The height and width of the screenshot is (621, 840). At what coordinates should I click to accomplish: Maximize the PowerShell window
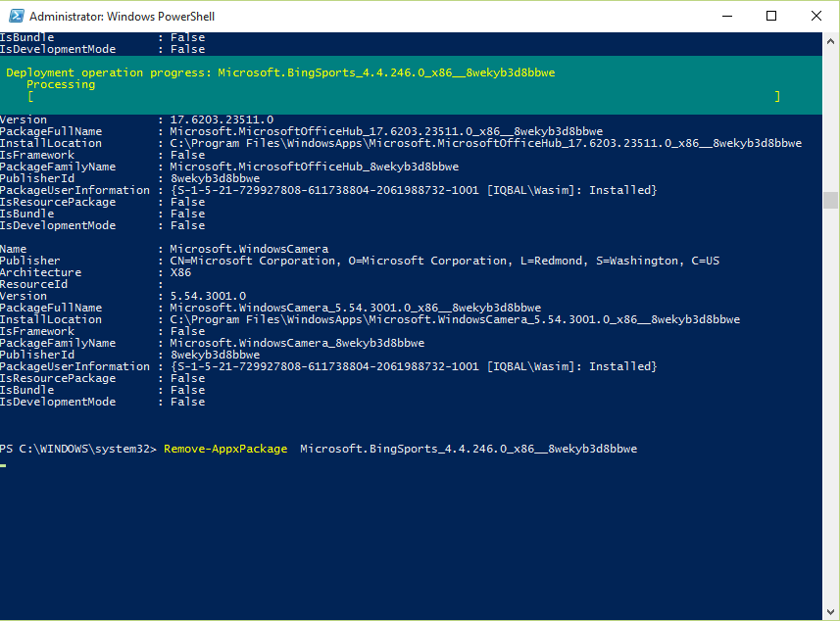point(771,17)
